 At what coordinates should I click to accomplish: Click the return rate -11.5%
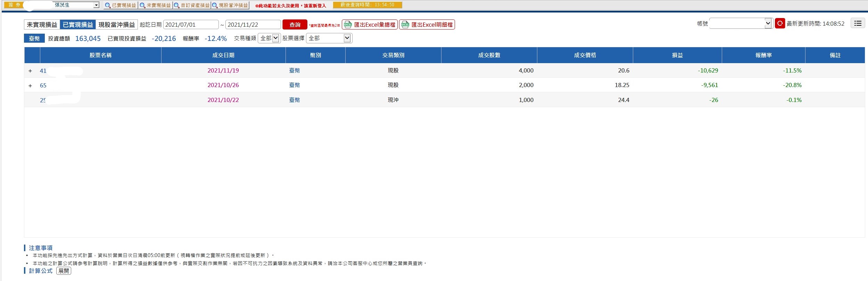pyautogui.click(x=792, y=70)
